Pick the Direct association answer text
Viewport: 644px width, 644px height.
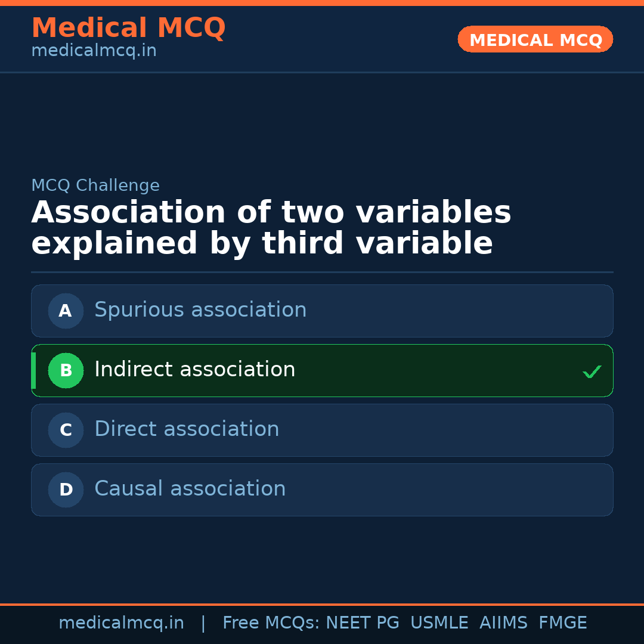(x=187, y=429)
